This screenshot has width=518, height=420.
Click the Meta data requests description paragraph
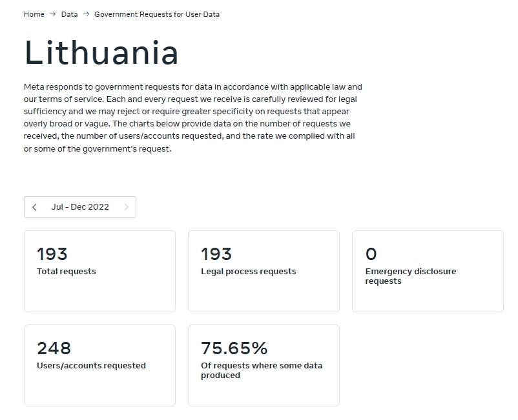[x=193, y=117]
